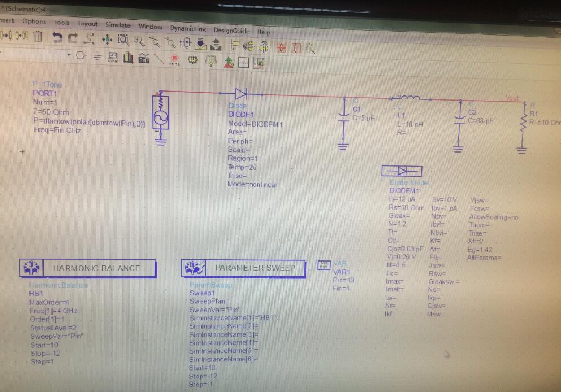Click the 'MaxOrder=4' parameter text

[49, 302]
